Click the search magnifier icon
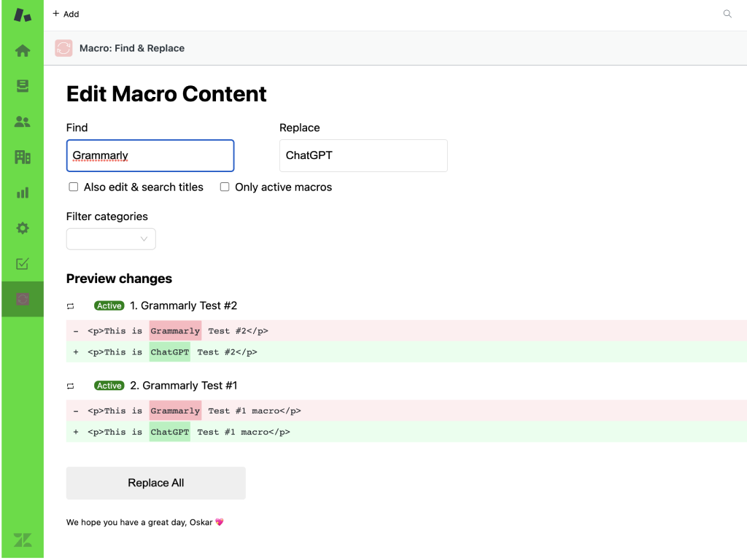The height and width of the screenshot is (560, 747). tap(727, 14)
